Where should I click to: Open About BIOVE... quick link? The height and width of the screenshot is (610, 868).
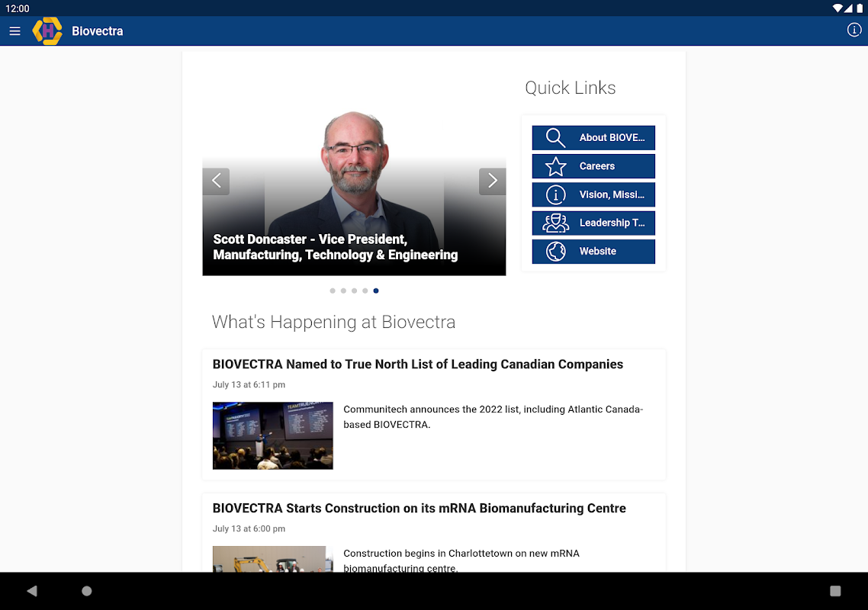click(x=593, y=138)
